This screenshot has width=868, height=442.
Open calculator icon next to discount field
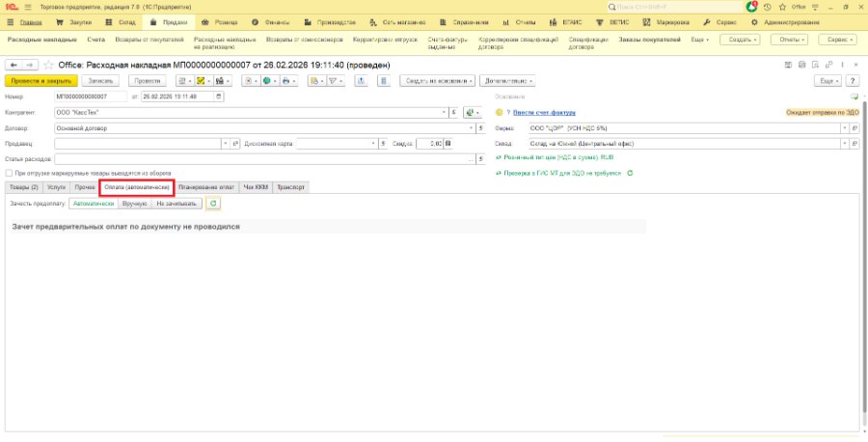pyautogui.click(x=448, y=144)
